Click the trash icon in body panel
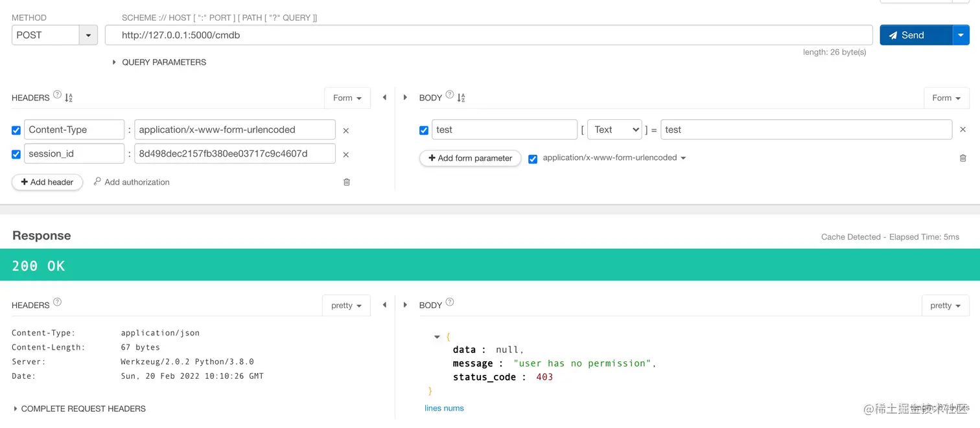This screenshot has width=980, height=428. tap(963, 158)
